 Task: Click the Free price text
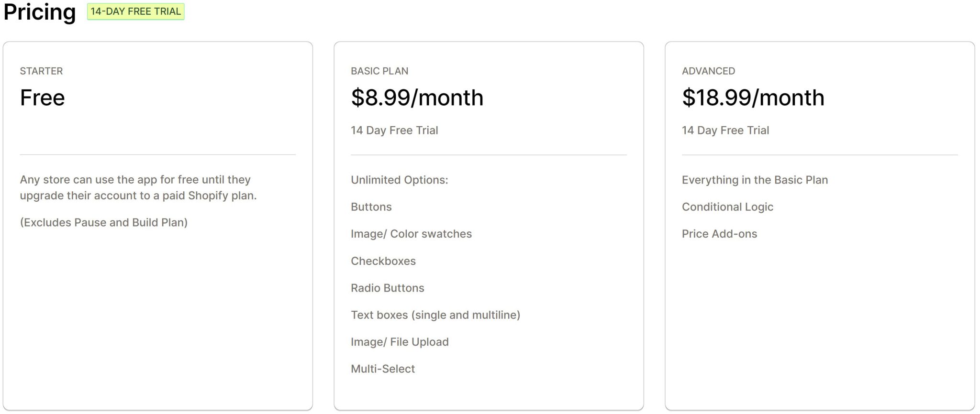pos(42,98)
